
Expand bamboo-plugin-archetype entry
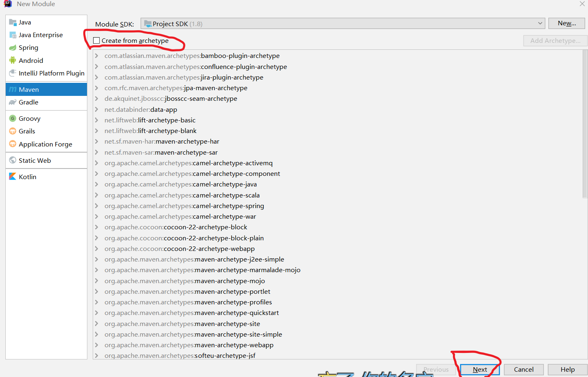(97, 56)
